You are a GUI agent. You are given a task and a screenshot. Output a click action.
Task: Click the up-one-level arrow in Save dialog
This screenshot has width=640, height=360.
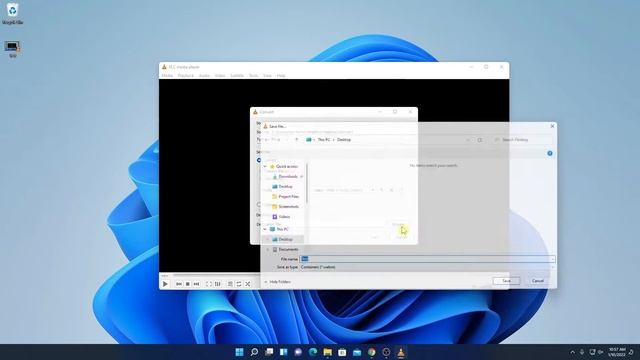pos(297,140)
